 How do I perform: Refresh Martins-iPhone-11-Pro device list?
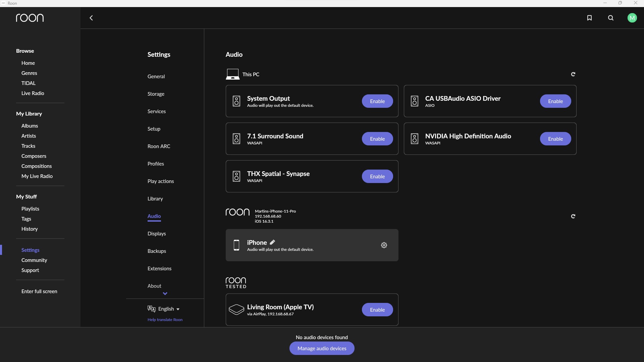[573, 216]
